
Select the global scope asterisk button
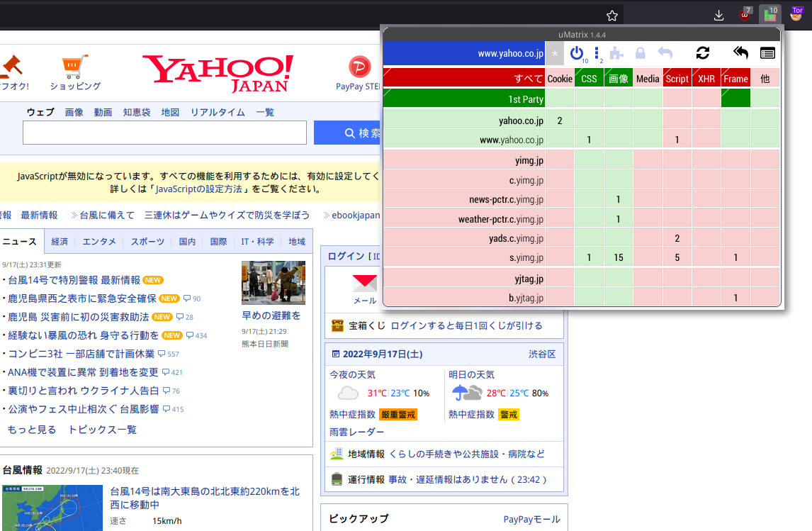[x=555, y=53]
